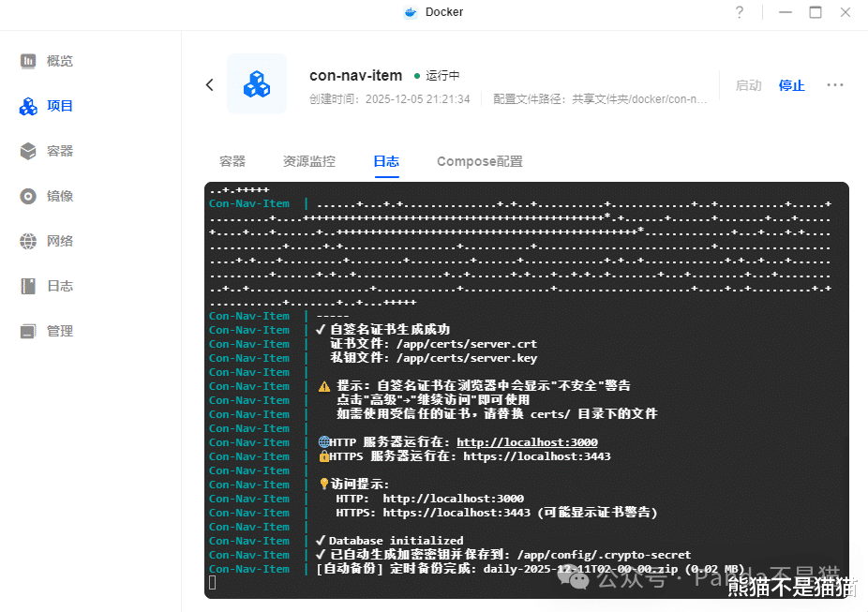Click the 自动备份 daily backup log line
868x612 pixels.
click(x=531, y=569)
